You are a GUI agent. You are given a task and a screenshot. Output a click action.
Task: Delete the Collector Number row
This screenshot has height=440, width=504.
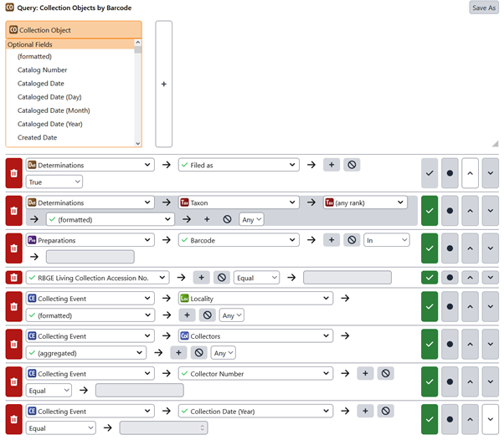pos(14,382)
